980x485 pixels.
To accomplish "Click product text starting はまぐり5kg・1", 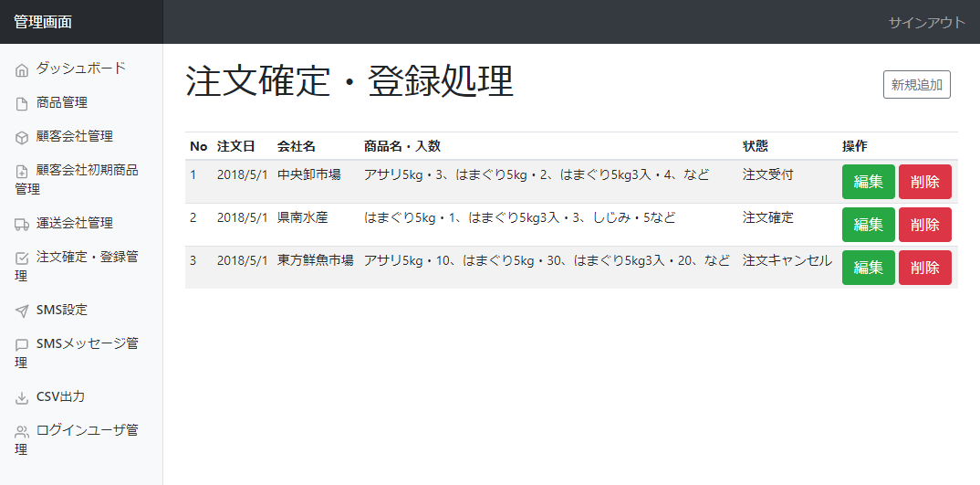I will point(519,217).
